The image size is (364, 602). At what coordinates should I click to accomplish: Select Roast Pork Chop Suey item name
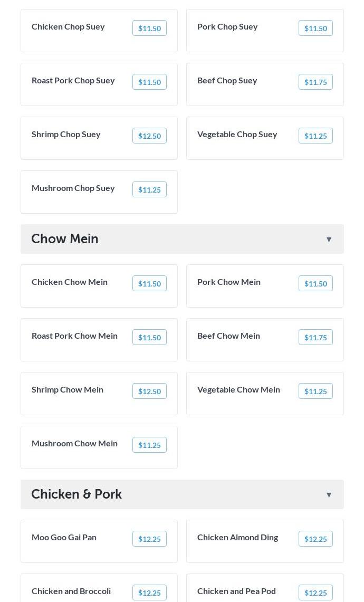[x=73, y=81]
